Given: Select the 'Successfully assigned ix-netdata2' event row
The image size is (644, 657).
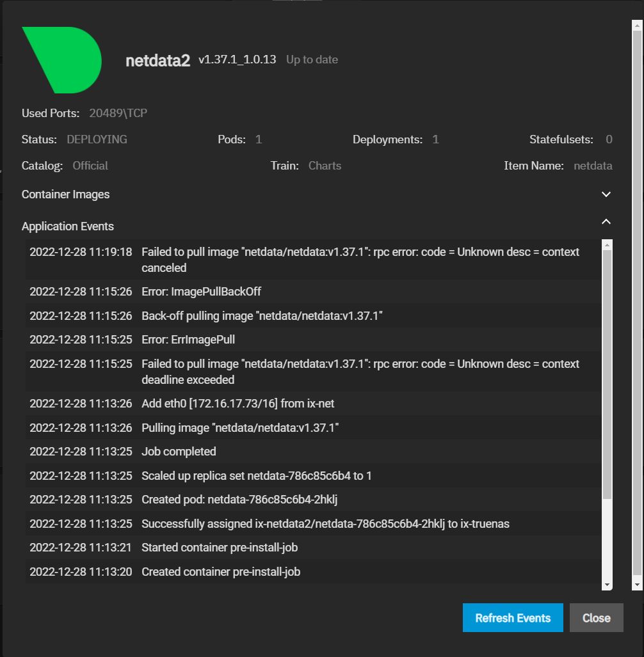Looking at the screenshot, I should point(313,524).
